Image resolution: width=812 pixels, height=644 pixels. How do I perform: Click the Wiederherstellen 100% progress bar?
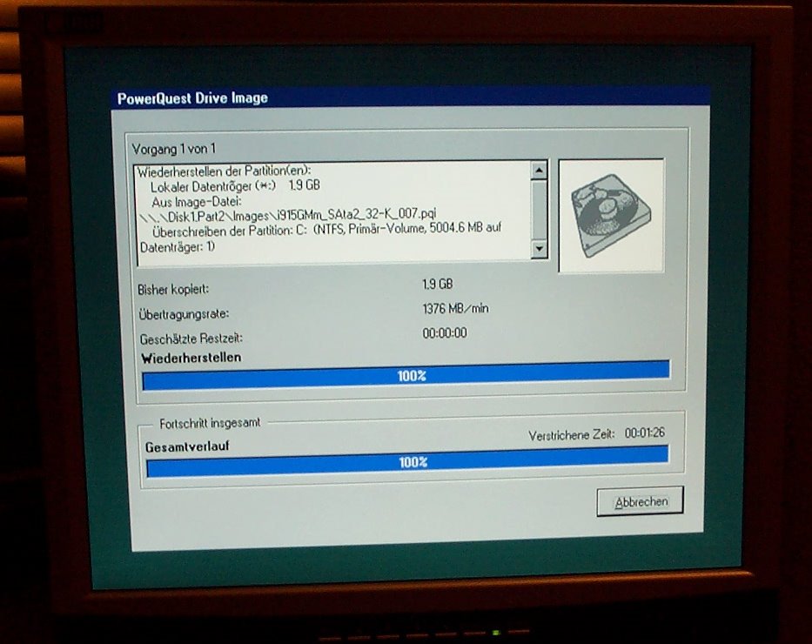tap(406, 376)
